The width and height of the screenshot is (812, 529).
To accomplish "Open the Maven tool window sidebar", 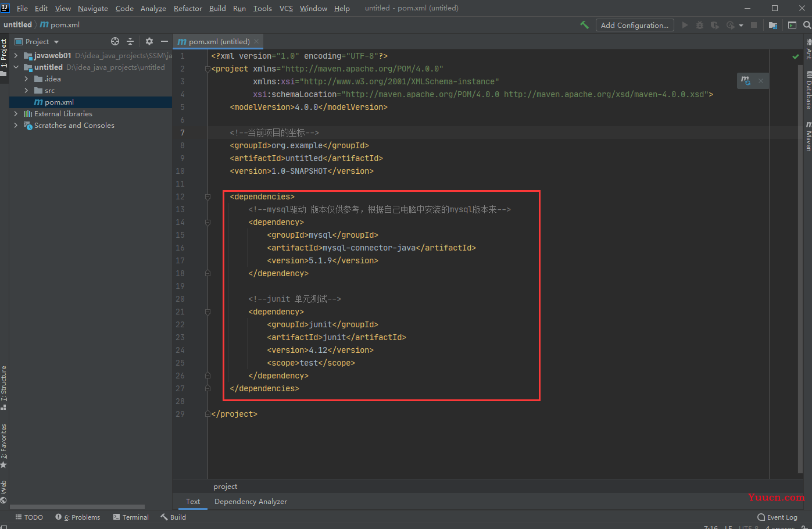I will (808, 137).
